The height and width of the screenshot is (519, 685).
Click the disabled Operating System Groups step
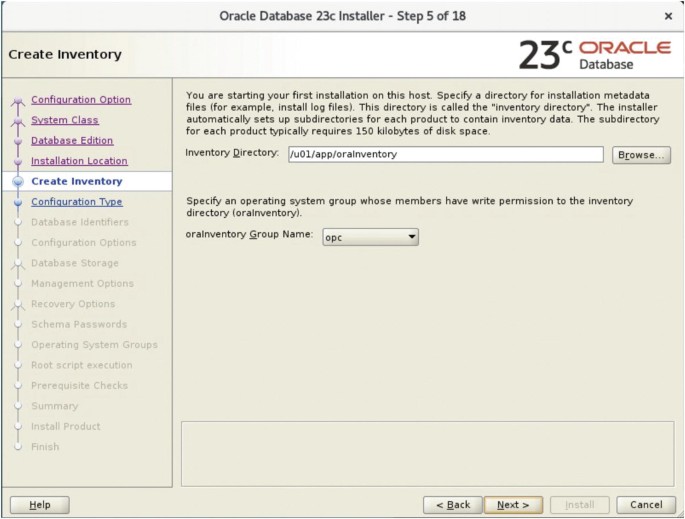tap(94, 345)
